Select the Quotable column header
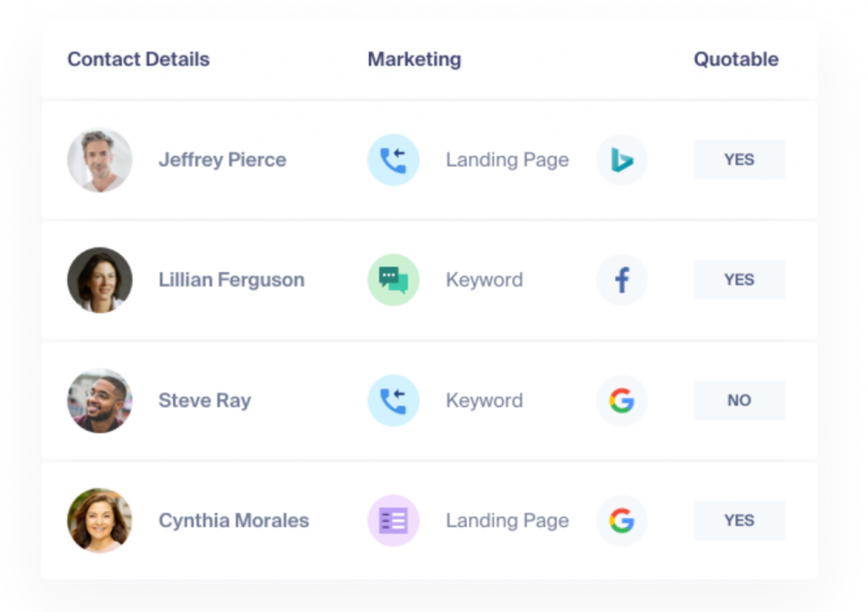This screenshot has height=612, width=868. pyautogui.click(x=736, y=59)
